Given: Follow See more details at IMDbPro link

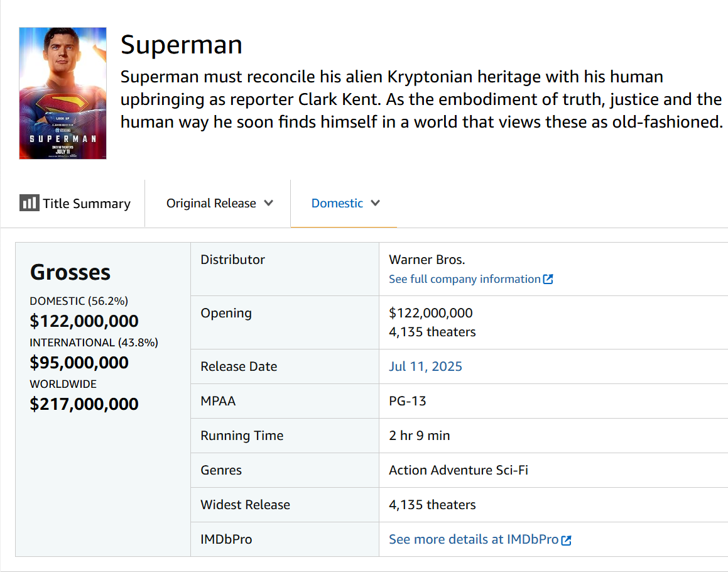Looking at the screenshot, I should coord(473,539).
